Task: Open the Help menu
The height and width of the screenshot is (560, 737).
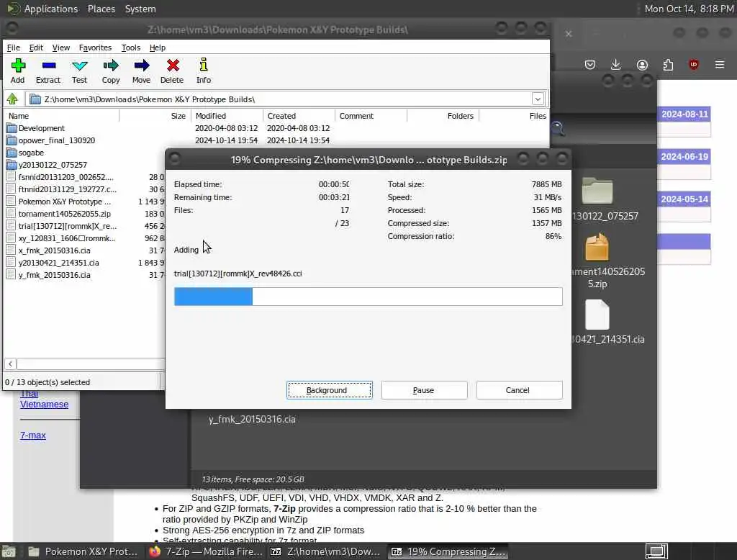Action: 158,48
